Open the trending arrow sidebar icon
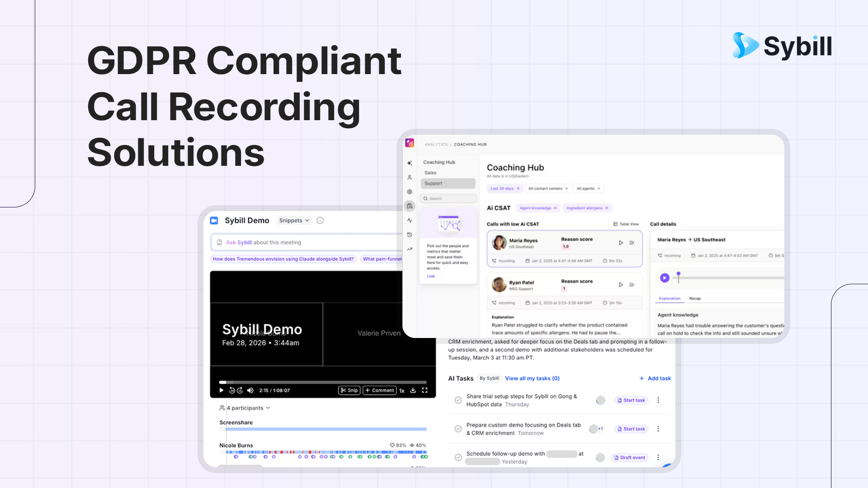This screenshot has height=488, width=868. click(410, 249)
